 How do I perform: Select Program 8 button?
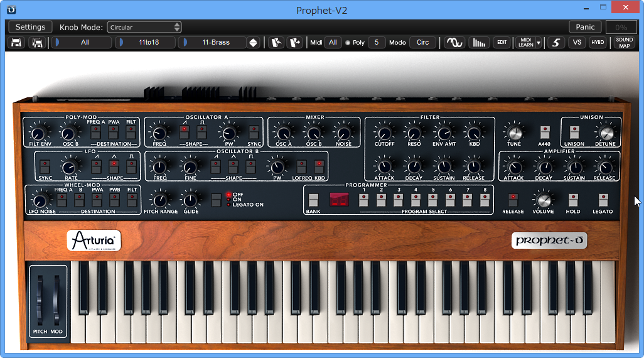coord(485,200)
